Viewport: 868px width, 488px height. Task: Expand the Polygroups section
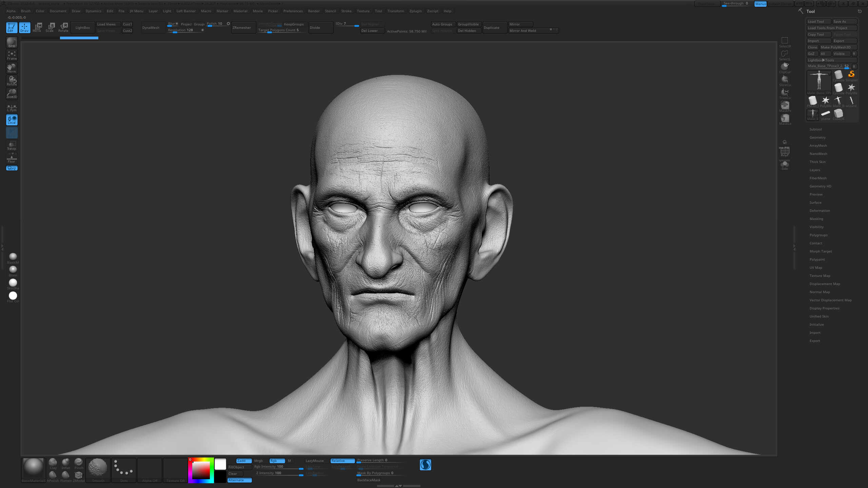pos(818,235)
